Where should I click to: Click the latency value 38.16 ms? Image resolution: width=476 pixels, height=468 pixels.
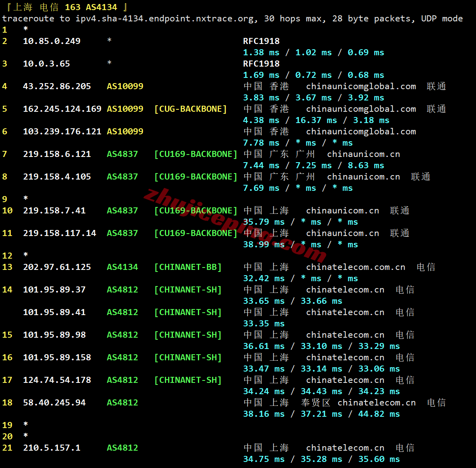click(264, 414)
